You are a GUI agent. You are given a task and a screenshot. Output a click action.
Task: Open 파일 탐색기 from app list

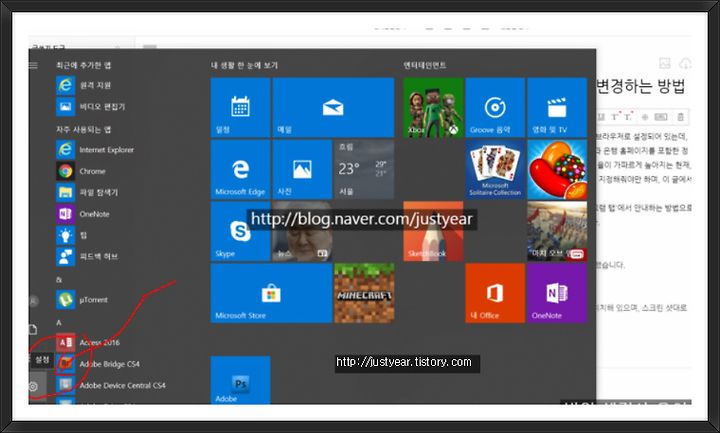pyautogui.click(x=87, y=192)
